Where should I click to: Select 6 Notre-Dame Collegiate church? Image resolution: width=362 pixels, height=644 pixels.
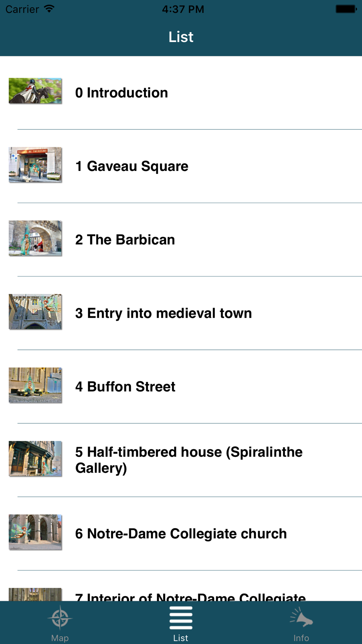[x=181, y=534]
